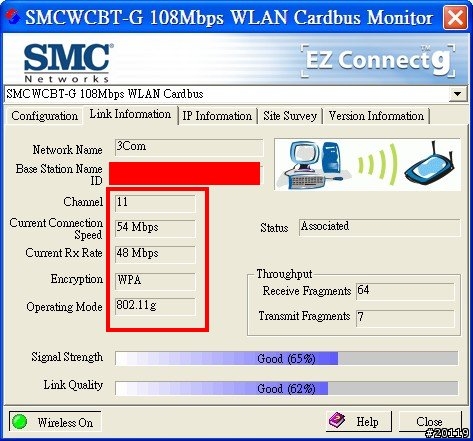The height and width of the screenshot is (441, 473).
Task: Click the Status field showing Associated
Action: click(x=379, y=227)
